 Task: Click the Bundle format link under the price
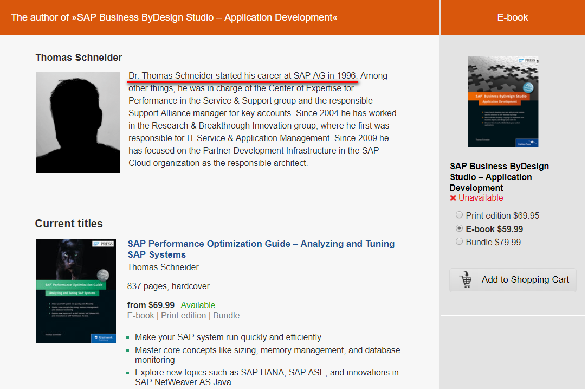(226, 315)
